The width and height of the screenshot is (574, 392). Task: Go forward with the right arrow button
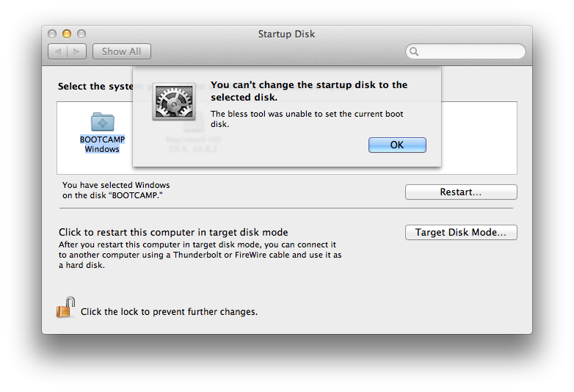(x=78, y=51)
